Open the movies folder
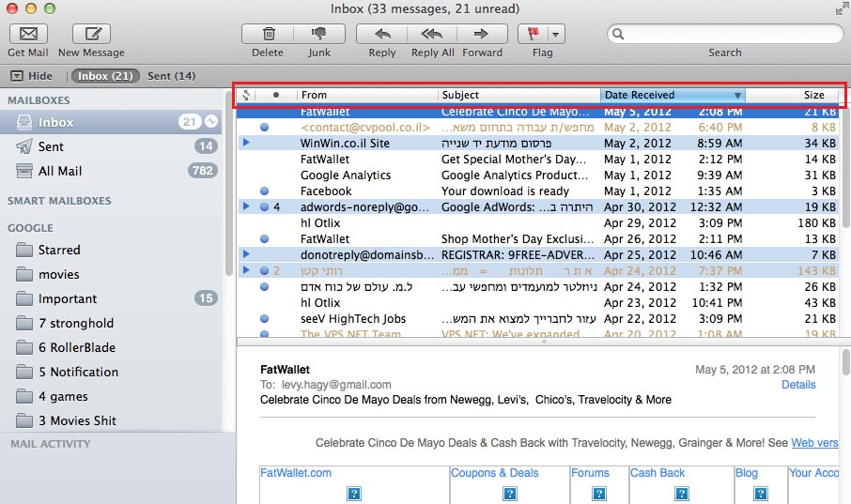This screenshot has height=504, width=851. (x=111, y=274)
